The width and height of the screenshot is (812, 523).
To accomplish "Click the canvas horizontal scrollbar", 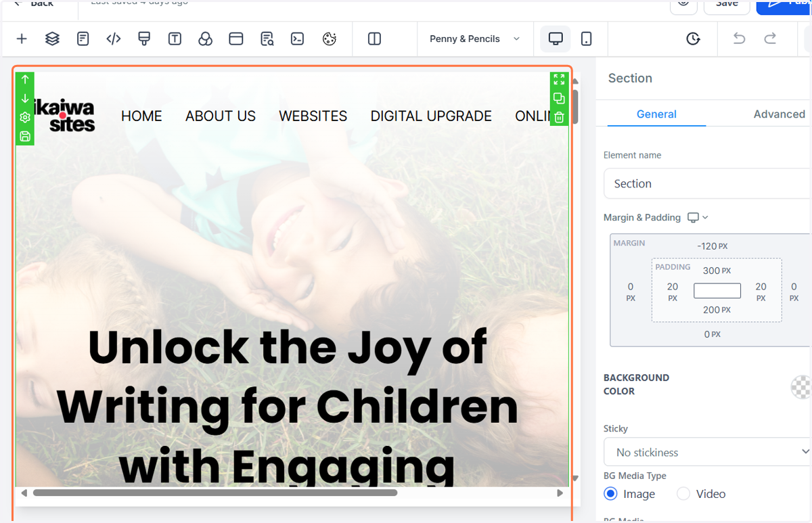I will click(215, 493).
